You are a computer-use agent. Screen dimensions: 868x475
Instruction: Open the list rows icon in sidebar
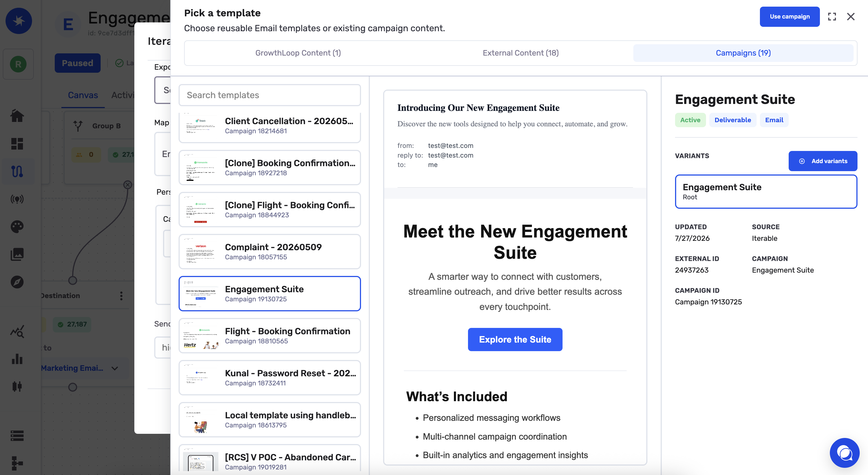pos(17,435)
